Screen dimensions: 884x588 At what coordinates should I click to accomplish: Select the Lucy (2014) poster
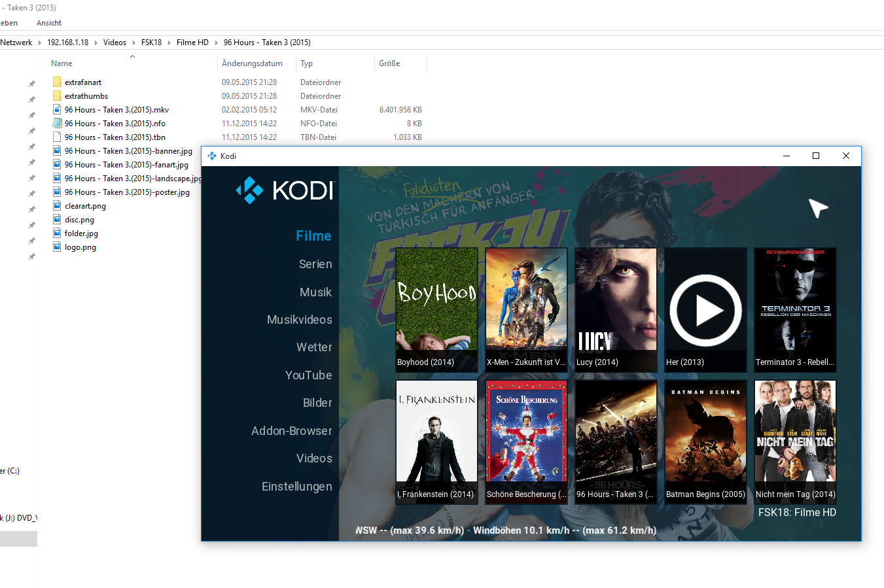click(x=616, y=309)
